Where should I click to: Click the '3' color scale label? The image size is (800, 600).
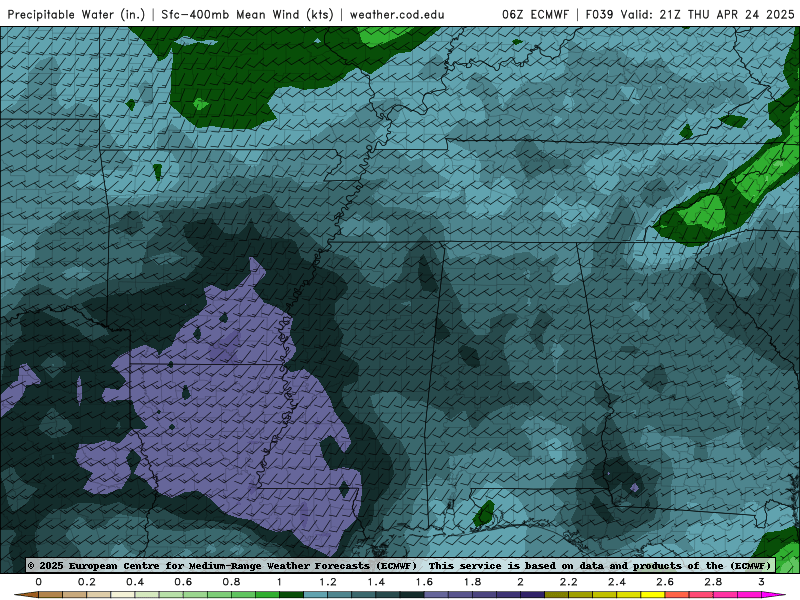click(x=761, y=582)
